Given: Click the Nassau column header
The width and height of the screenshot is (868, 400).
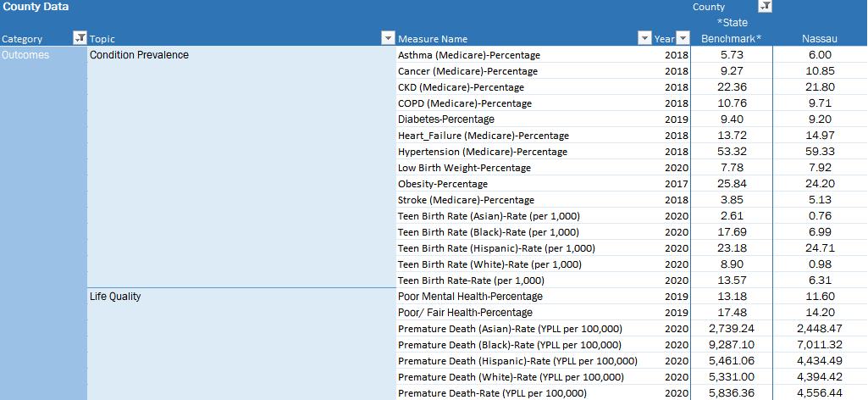Looking at the screenshot, I should [820, 39].
